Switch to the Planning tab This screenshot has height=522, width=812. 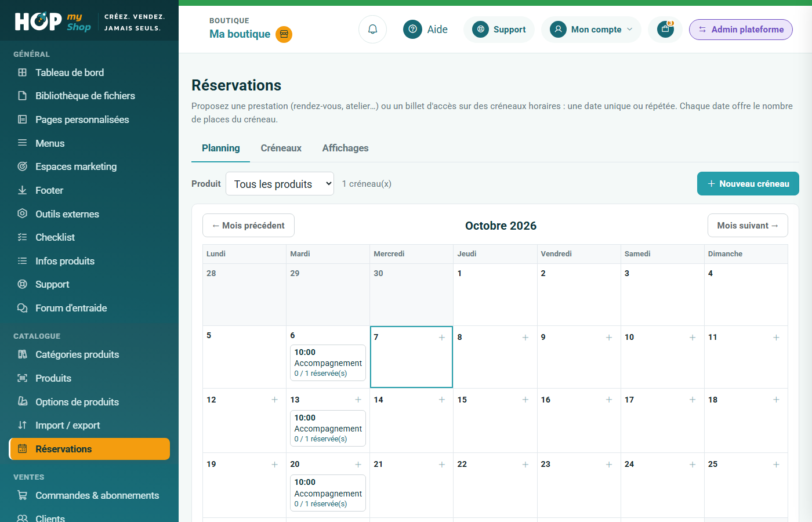[220, 148]
